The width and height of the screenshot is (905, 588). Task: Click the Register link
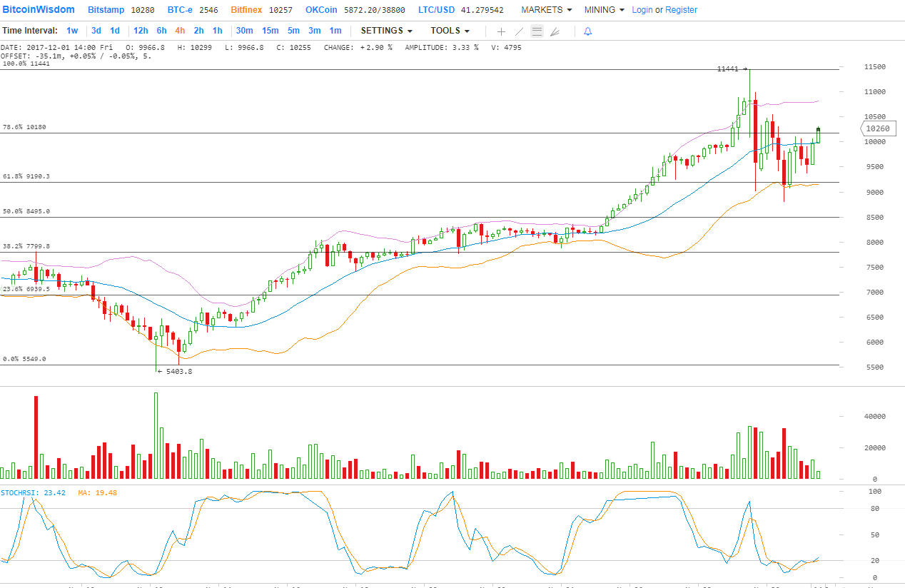click(681, 10)
